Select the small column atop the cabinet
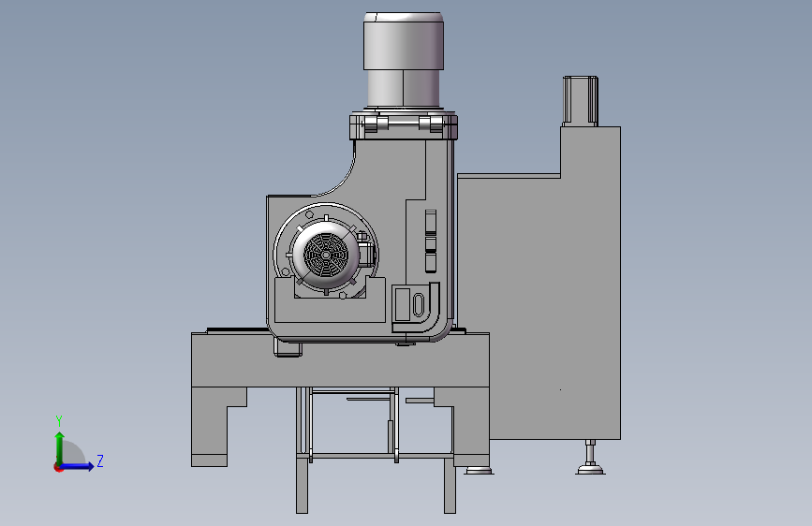Screen dimensions: 812x526 [580, 101]
